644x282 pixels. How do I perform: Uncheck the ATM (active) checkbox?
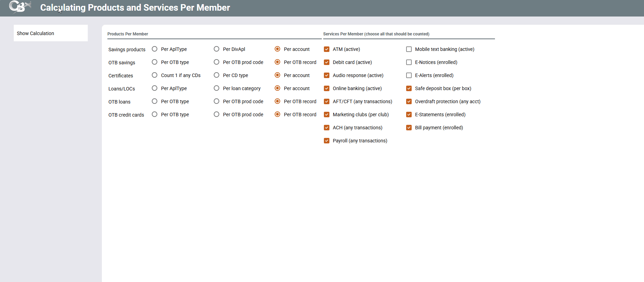(x=327, y=49)
